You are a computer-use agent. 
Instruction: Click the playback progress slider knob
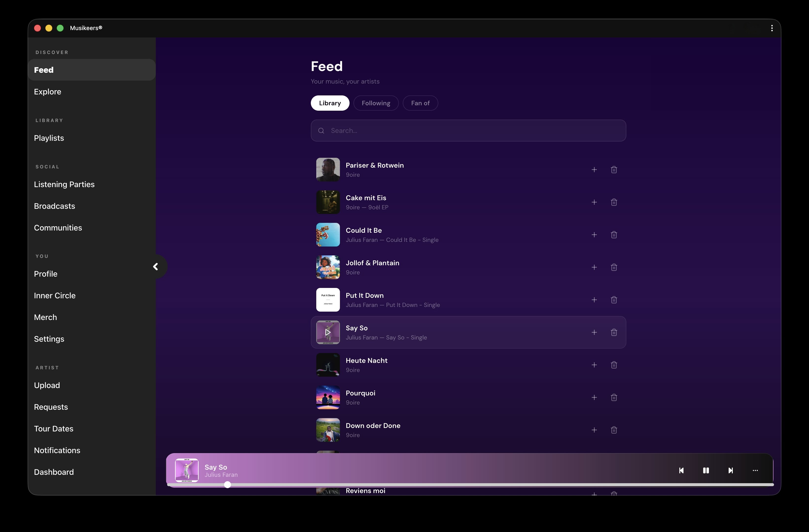[228, 485]
